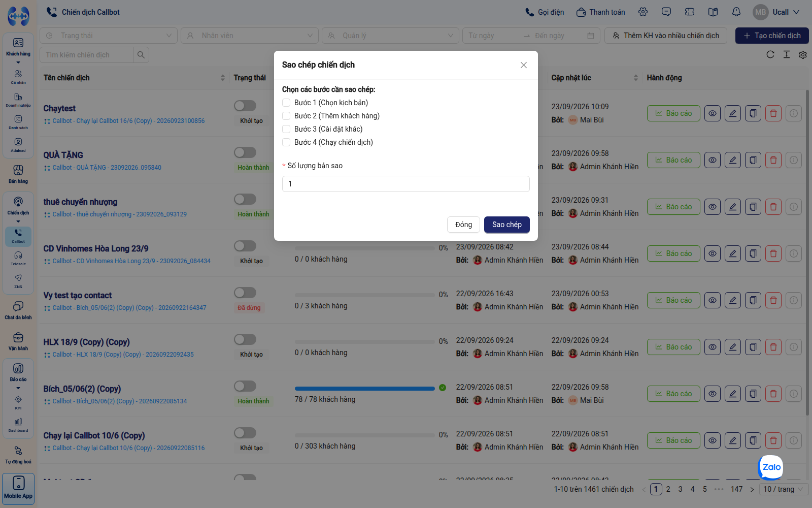Screen dimensions: 812x508
Task: Check Bước 1 (Chọn kịch bản)
Action: pyautogui.click(x=286, y=103)
